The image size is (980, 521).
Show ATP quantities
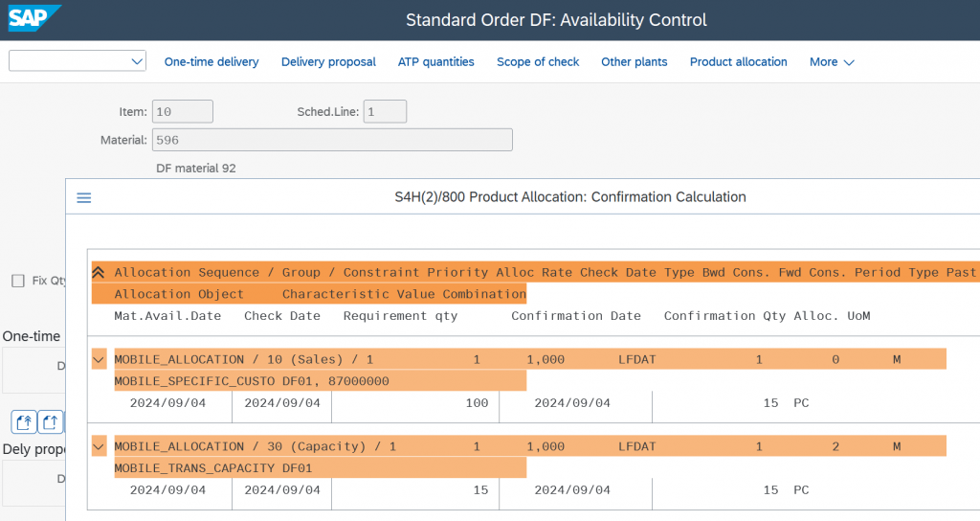click(435, 62)
